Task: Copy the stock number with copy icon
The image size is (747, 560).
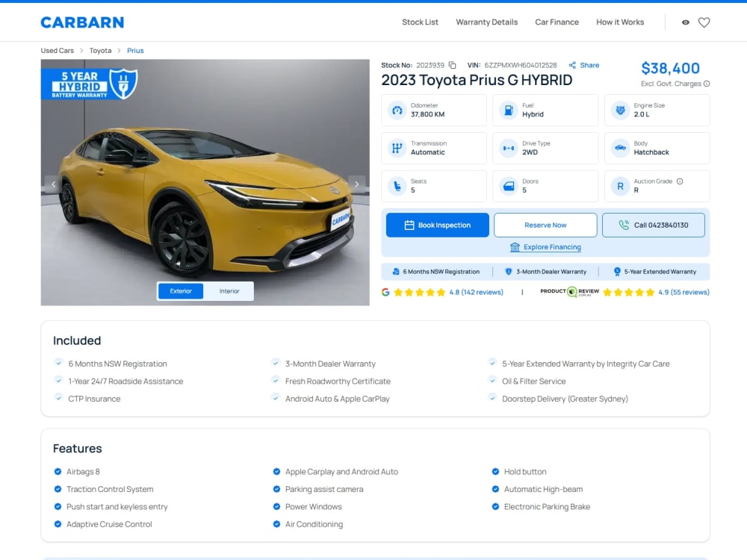Action: pyautogui.click(x=452, y=65)
